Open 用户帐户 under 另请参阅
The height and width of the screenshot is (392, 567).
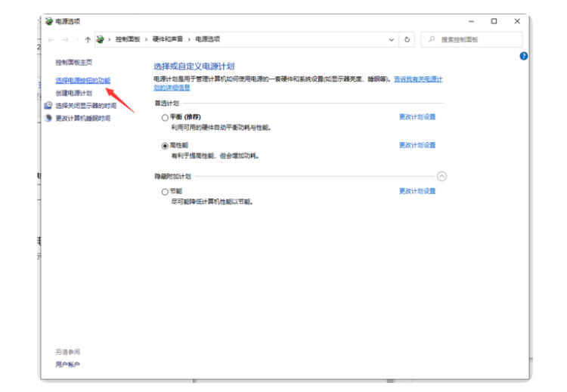(67, 364)
